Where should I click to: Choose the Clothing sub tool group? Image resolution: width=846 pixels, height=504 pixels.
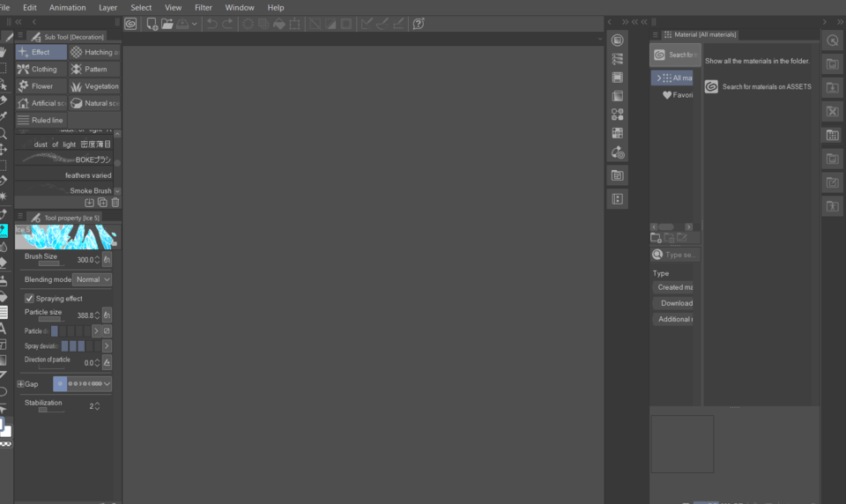click(x=41, y=69)
